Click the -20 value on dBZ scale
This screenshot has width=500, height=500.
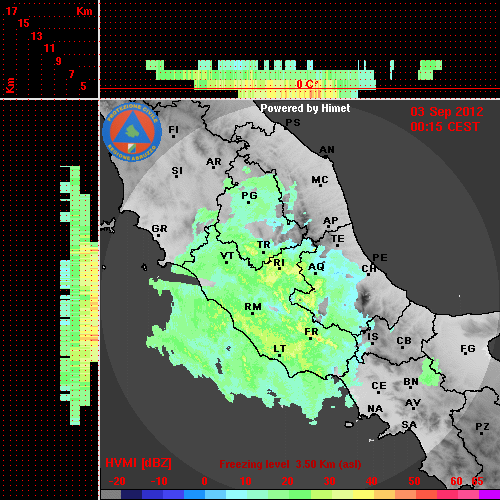pyautogui.click(x=117, y=481)
